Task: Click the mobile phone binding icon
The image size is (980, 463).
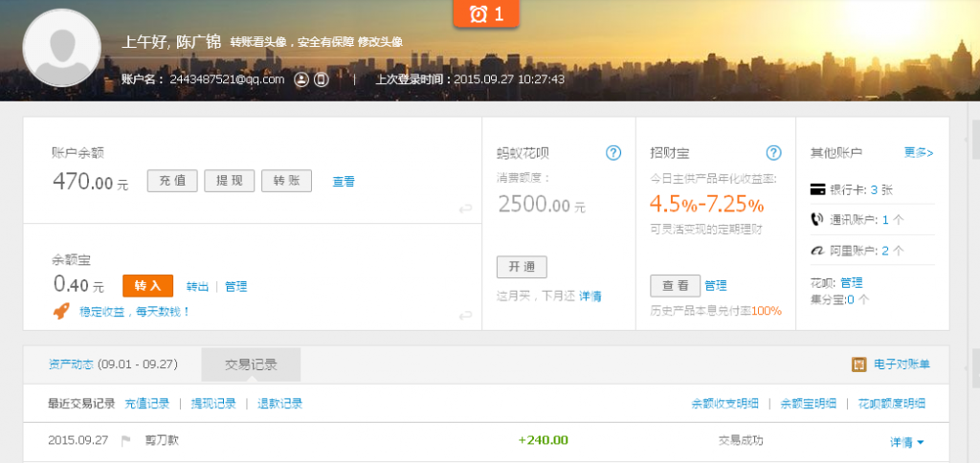Action: coord(321,79)
